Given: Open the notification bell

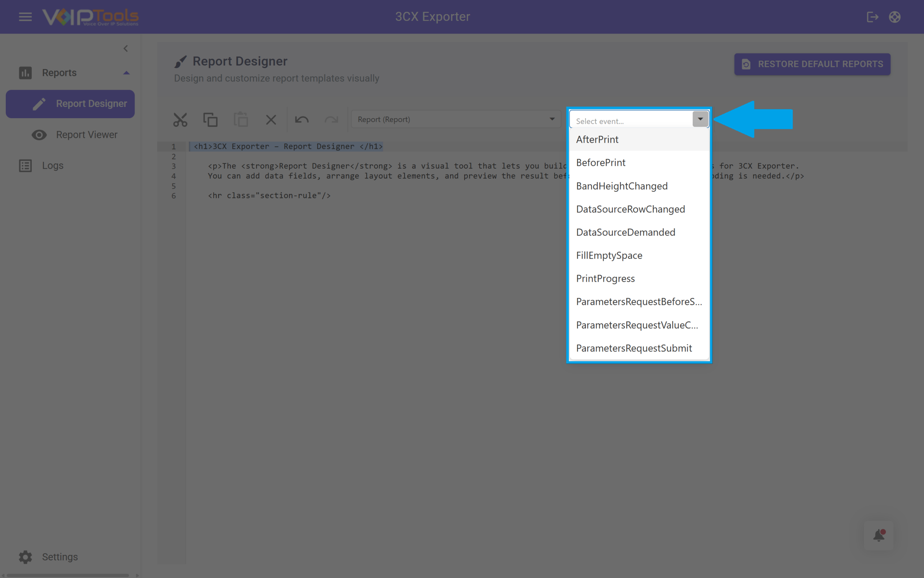Looking at the screenshot, I should [879, 536].
